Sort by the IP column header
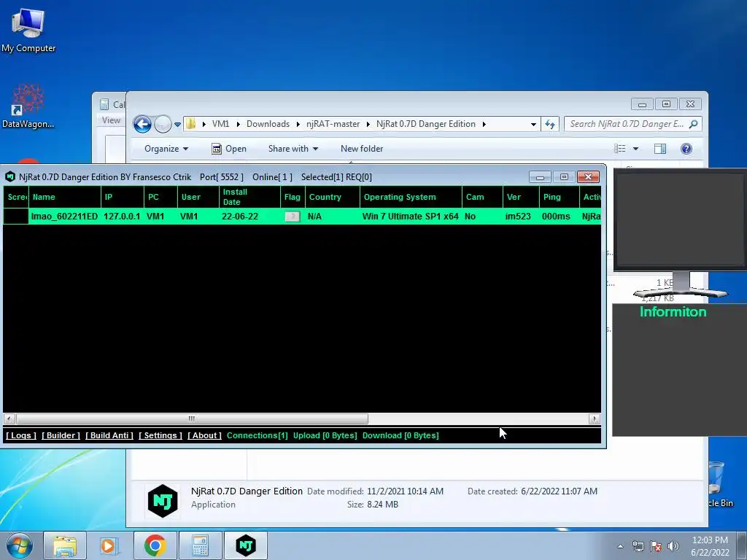The image size is (747, 560). 123,197
